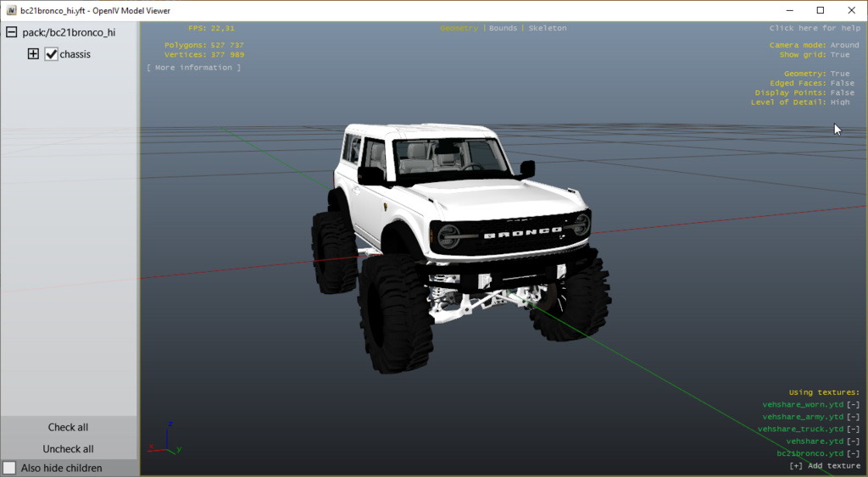Click the vehshare.ytd texture name
This screenshot has width=868, height=477.
[x=815, y=441]
